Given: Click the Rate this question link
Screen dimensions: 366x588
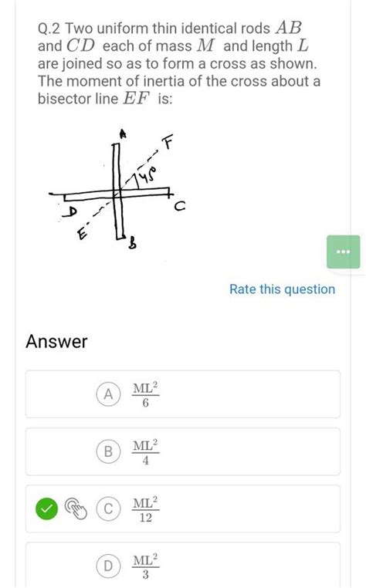Looking at the screenshot, I should tap(283, 289).
